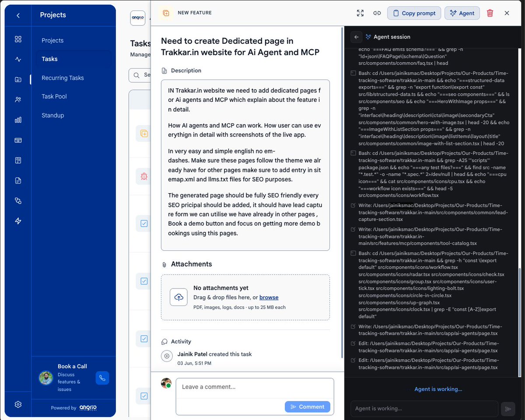Image resolution: width=525 pixels, height=420 pixels.
Task: Open Task Pool in the side menu
Action: (x=54, y=97)
